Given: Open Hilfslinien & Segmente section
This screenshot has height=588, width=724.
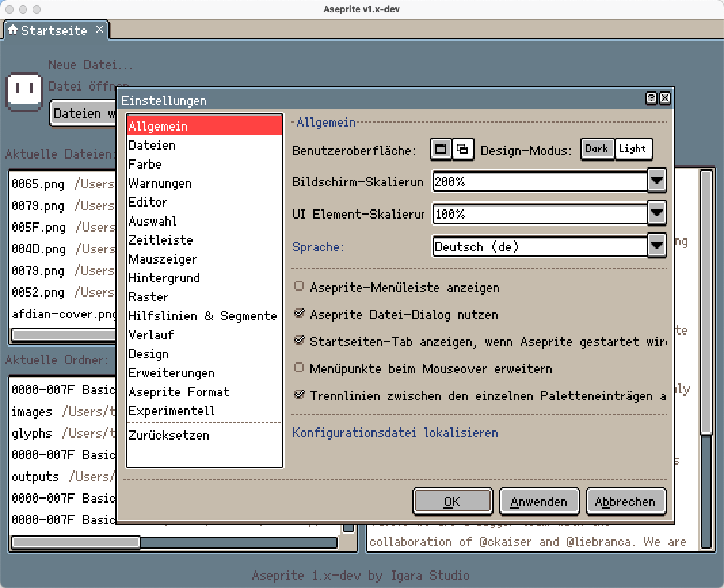Looking at the screenshot, I should (205, 315).
